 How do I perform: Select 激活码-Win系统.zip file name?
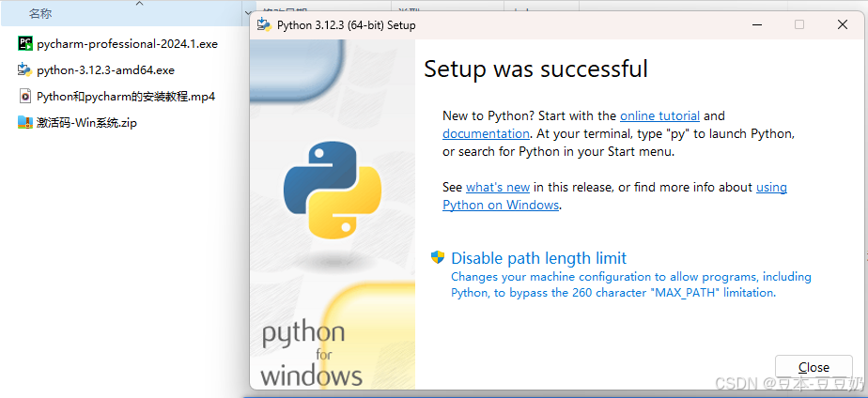pyautogui.click(x=87, y=123)
